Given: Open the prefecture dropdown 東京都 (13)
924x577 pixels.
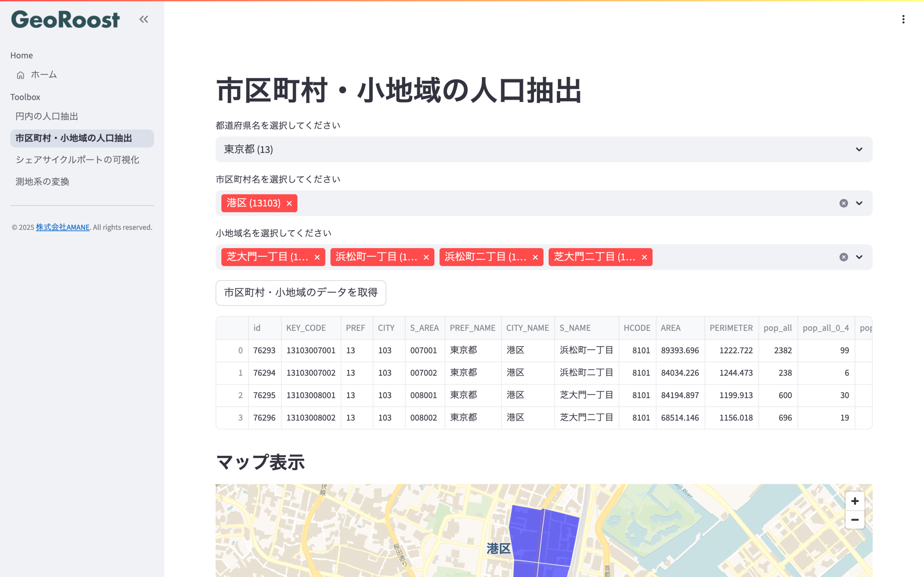Looking at the screenshot, I should click(543, 150).
